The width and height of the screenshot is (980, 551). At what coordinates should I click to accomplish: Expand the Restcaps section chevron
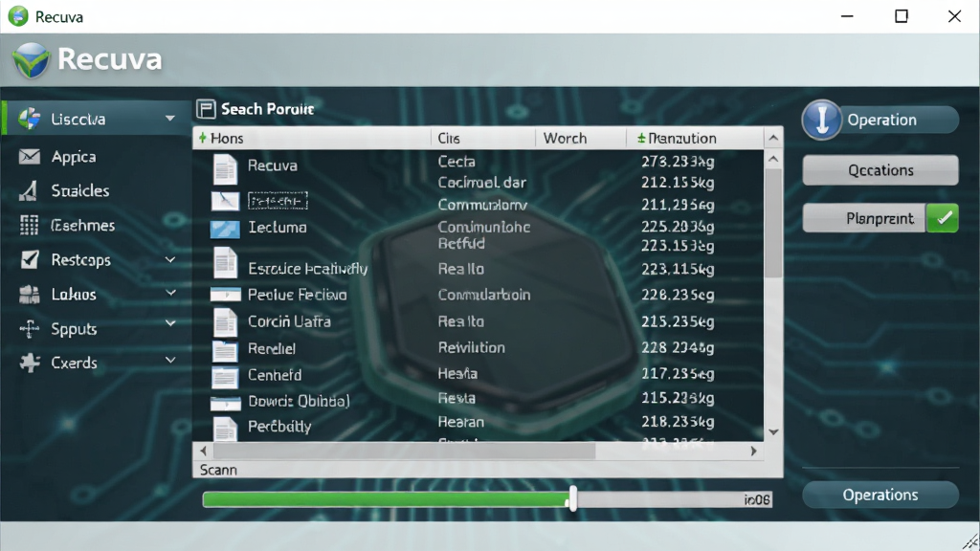point(170,259)
